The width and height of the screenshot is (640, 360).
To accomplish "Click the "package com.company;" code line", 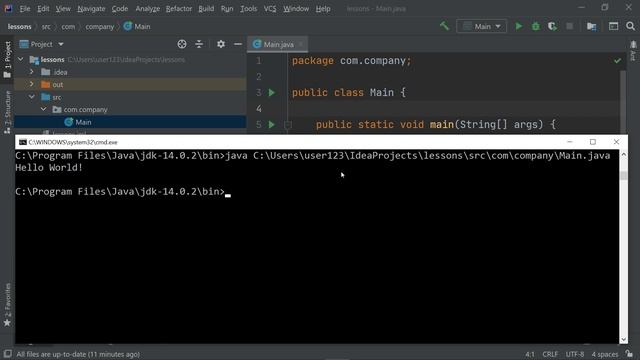I will tap(351, 61).
